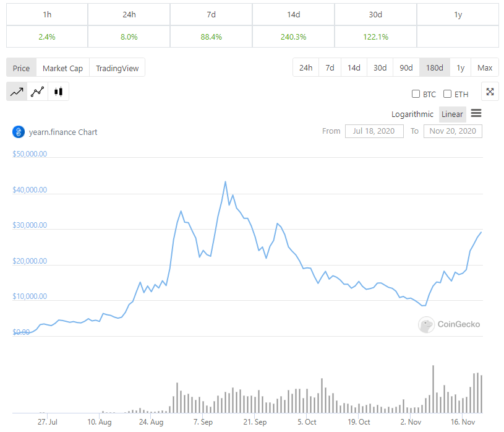This screenshot has width=504, height=432.
Task: Enable the BTC comparison checkbox
Action: point(416,93)
